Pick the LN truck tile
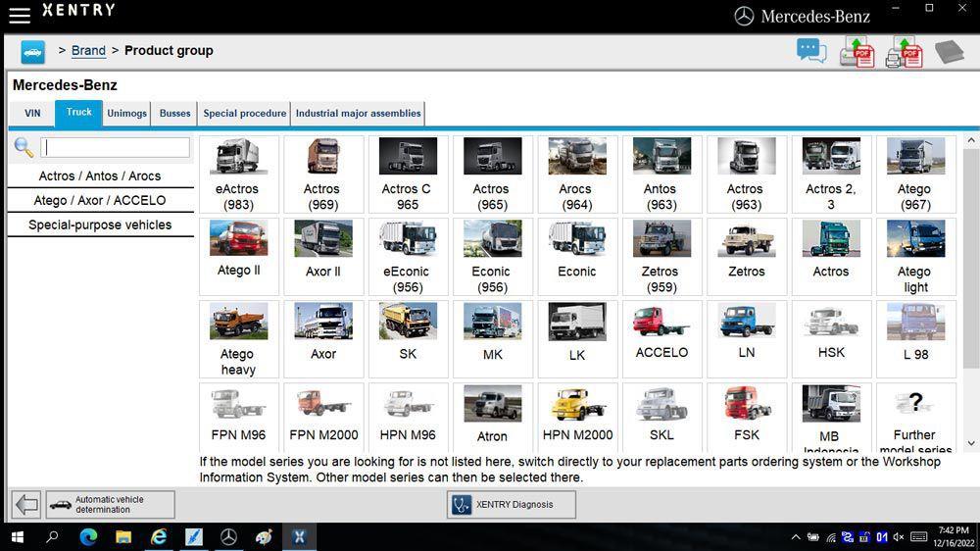 [747, 339]
